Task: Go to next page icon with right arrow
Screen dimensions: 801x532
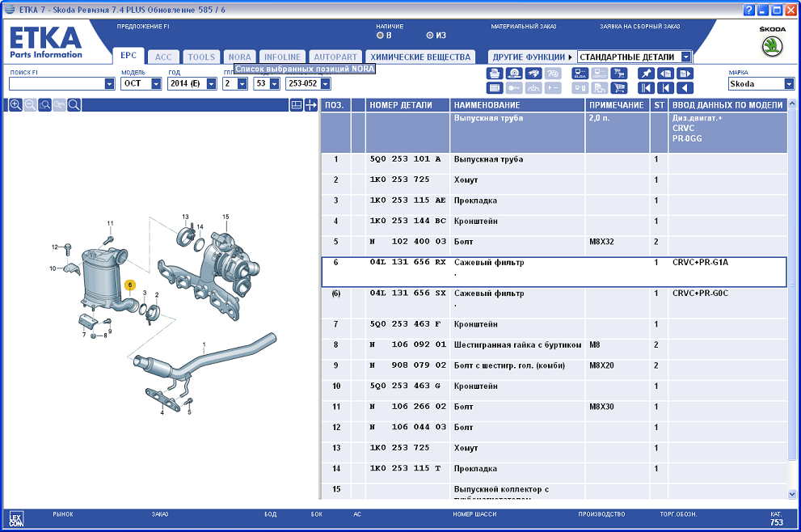Action: click(685, 74)
